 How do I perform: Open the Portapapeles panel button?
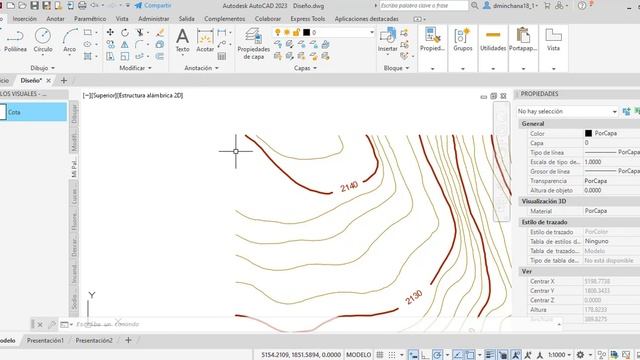[x=523, y=40]
